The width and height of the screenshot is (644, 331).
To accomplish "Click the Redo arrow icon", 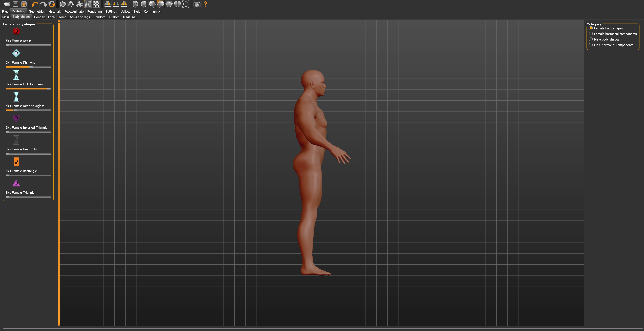I will (43, 4).
